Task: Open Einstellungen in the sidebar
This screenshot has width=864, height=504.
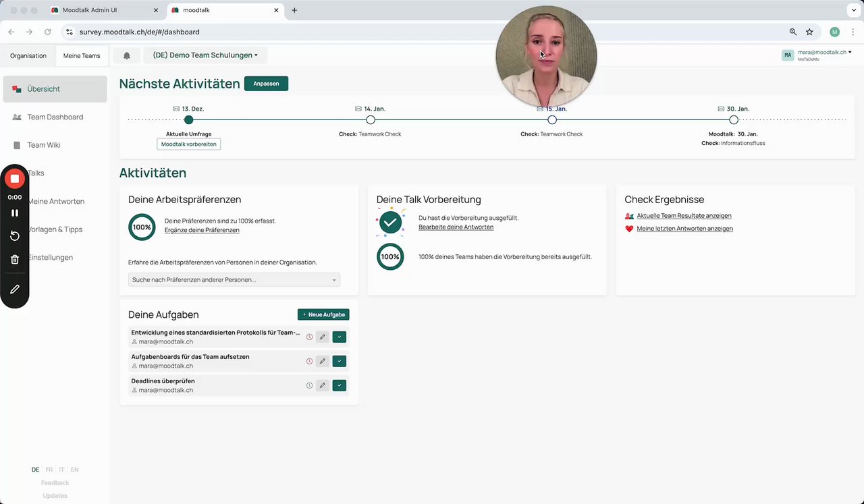Action: pyautogui.click(x=51, y=257)
